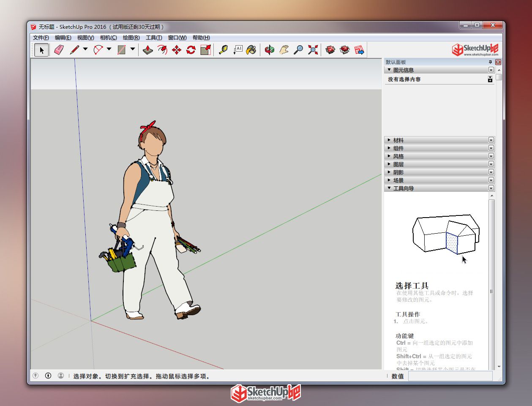Viewport: 532px width, 406px height.
Task: Activate the Paint Bucket tool
Action: click(251, 50)
